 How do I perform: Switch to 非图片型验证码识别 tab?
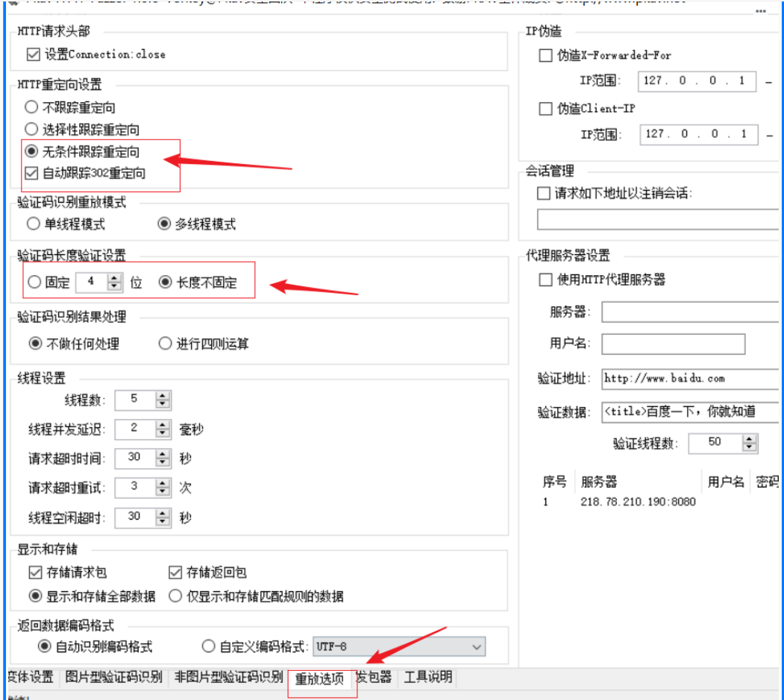[x=228, y=677]
